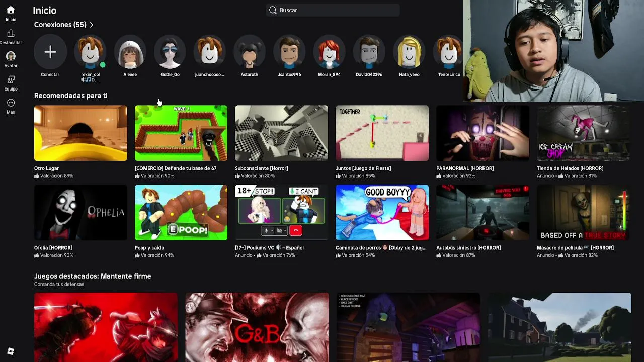Screen dimensions: 644x362
Task: Click the Otro Lugar title text
Action: [x=46, y=168]
